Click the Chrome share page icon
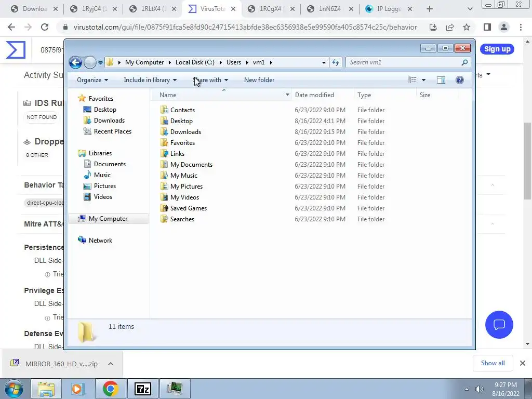Screen dimensions: 532x399 tap(450, 27)
